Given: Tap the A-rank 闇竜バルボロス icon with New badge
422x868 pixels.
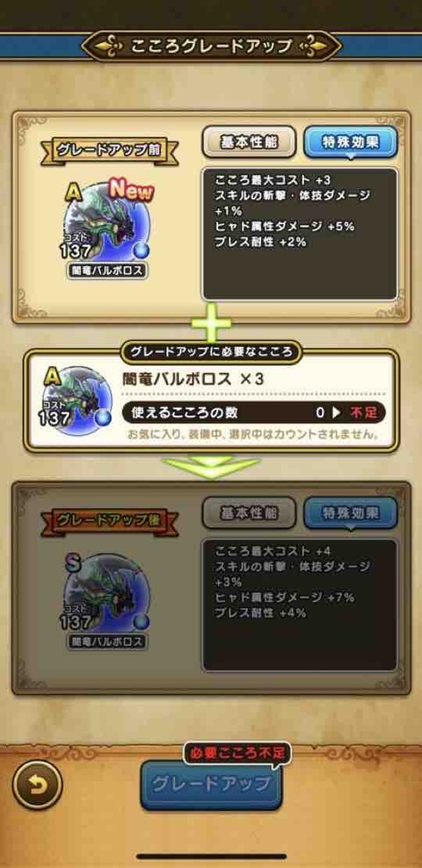Looking at the screenshot, I should coord(106,226).
